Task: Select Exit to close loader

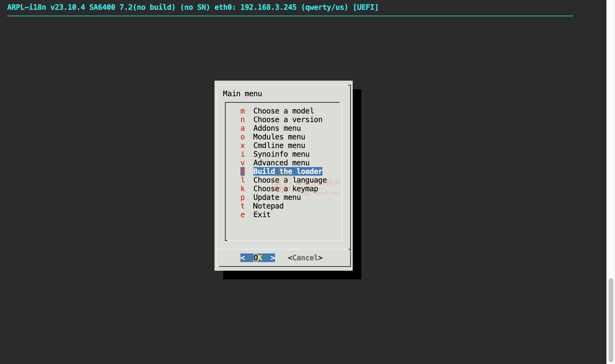Action: 262,214
